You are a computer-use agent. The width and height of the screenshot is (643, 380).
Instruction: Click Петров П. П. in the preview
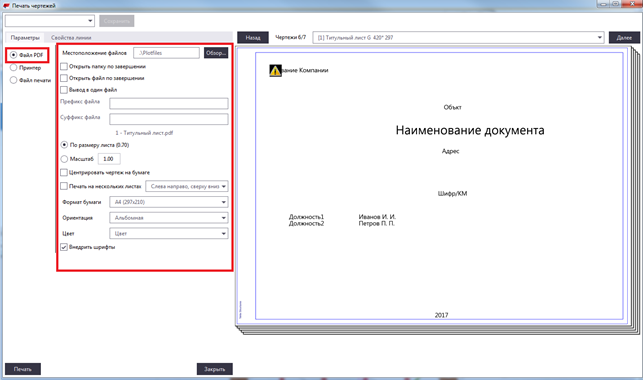click(x=376, y=223)
